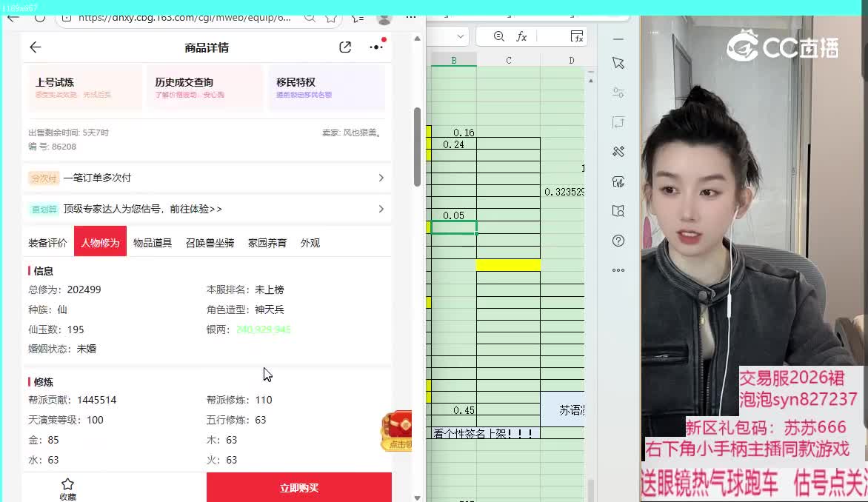The image size is (868, 502).
Task: Click the red envelope floating icon
Action: click(x=397, y=431)
